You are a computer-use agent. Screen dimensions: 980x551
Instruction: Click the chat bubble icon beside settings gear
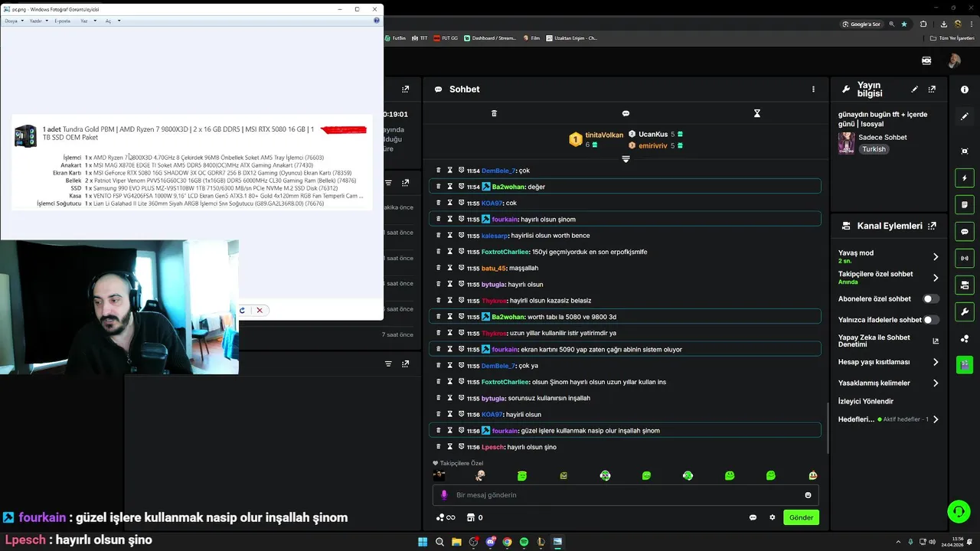pyautogui.click(x=753, y=517)
